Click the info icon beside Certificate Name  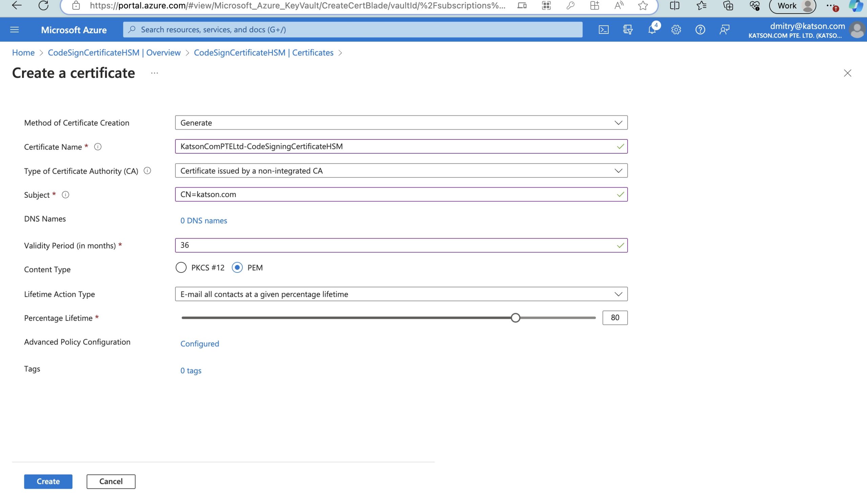pyautogui.click(x=98, y=147)
